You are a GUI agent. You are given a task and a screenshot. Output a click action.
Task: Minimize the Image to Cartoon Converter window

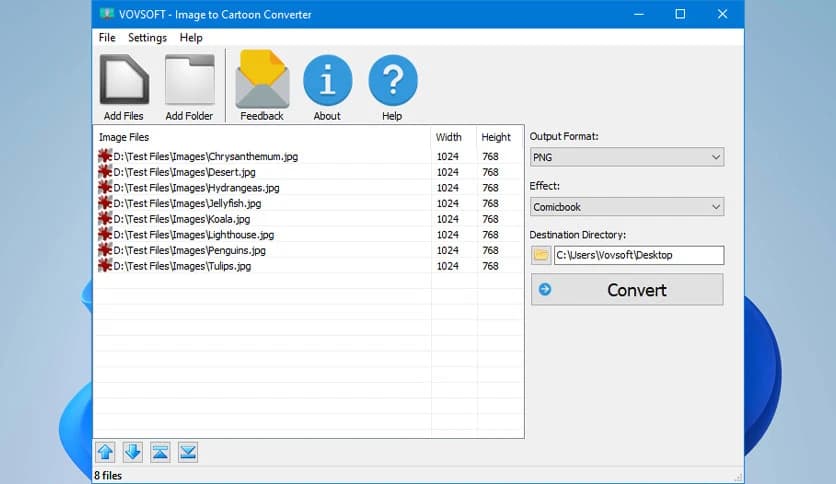click(x=639, y=14)
